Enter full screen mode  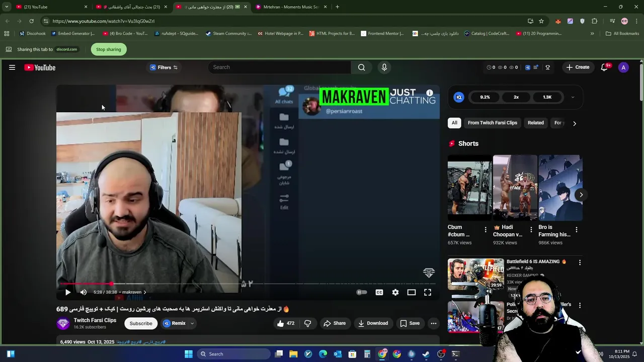(x=428, y=292)
